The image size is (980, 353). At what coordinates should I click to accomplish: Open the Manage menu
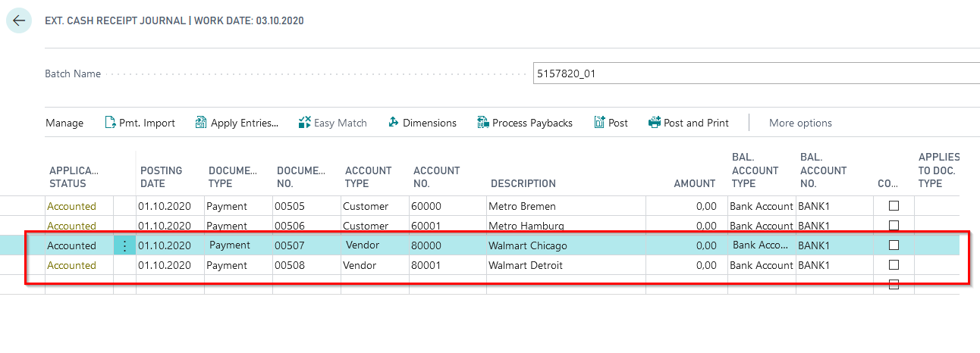tap(64, 123)
